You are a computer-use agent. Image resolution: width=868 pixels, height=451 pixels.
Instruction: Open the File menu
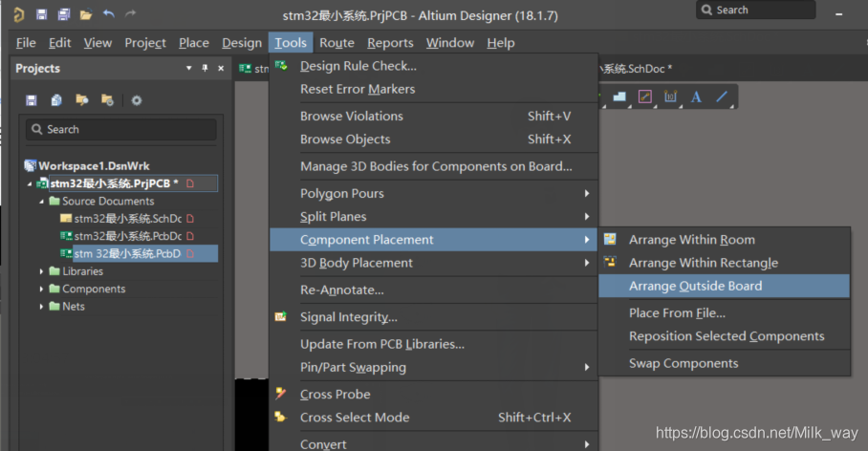tap(26, 43)
